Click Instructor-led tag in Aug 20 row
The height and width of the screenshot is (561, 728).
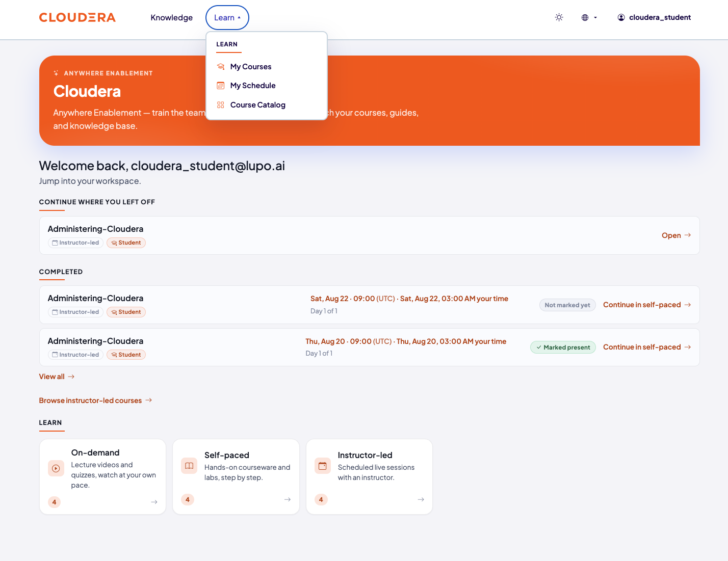tap(75, 355)
